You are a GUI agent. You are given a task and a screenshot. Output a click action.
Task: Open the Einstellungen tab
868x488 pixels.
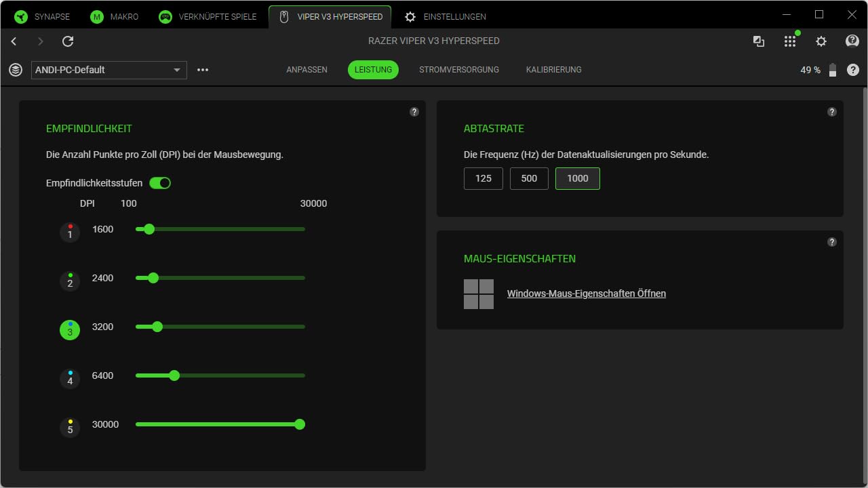(x=445, y=16)
